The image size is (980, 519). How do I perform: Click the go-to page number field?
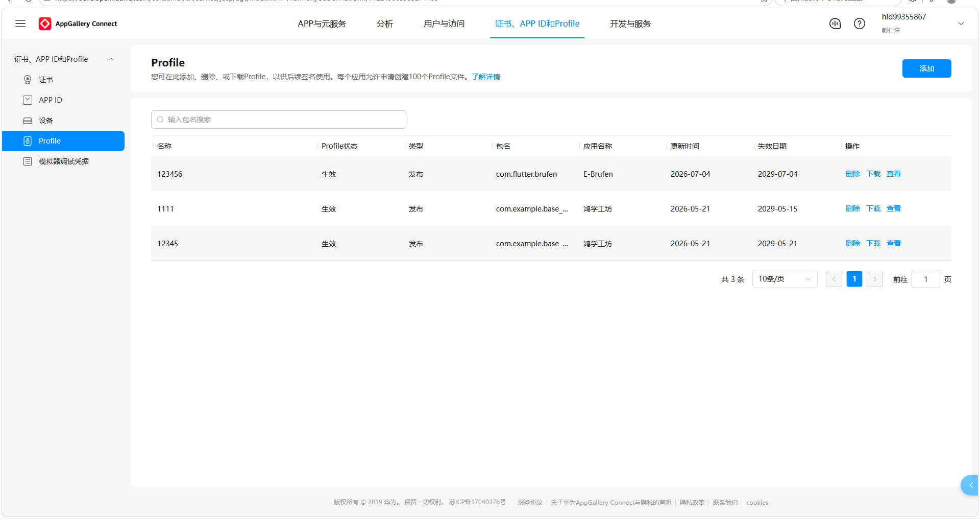click(925, 279)
